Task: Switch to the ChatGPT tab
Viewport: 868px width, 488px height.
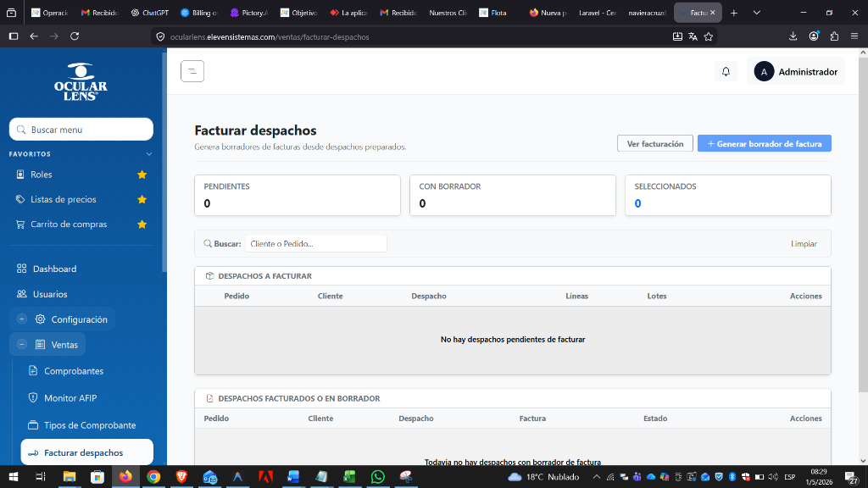Action: pyautogui.click(x=149, y=13)
